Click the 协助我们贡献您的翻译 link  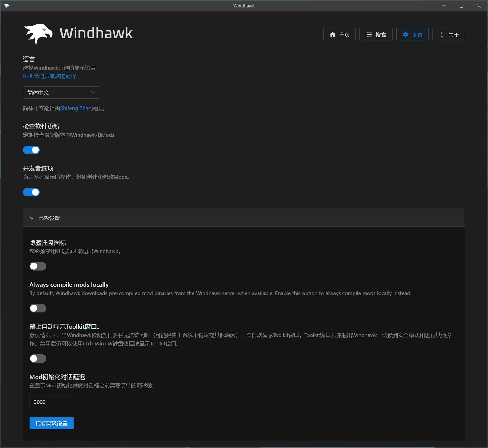50,76
